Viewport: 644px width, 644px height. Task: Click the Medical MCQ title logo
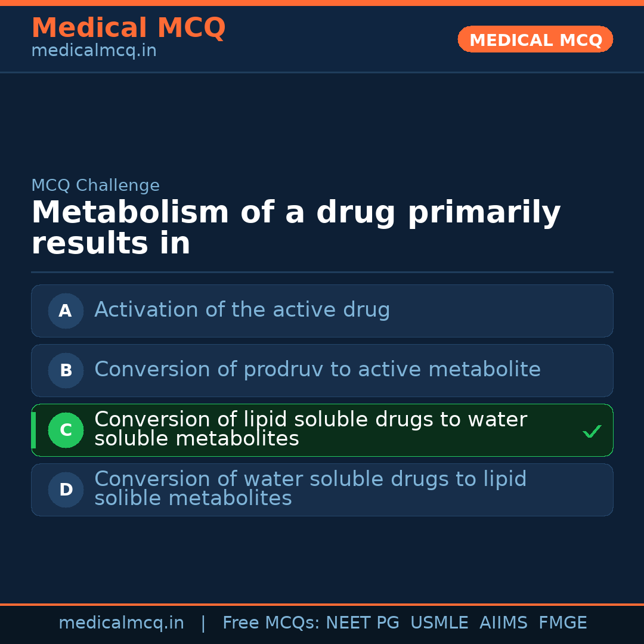pyautogui.click(x=128, y=28)
